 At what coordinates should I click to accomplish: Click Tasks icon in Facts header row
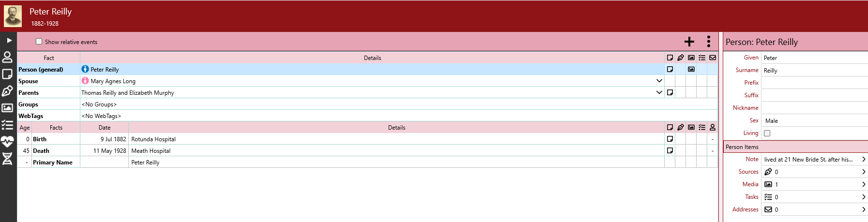702,127
